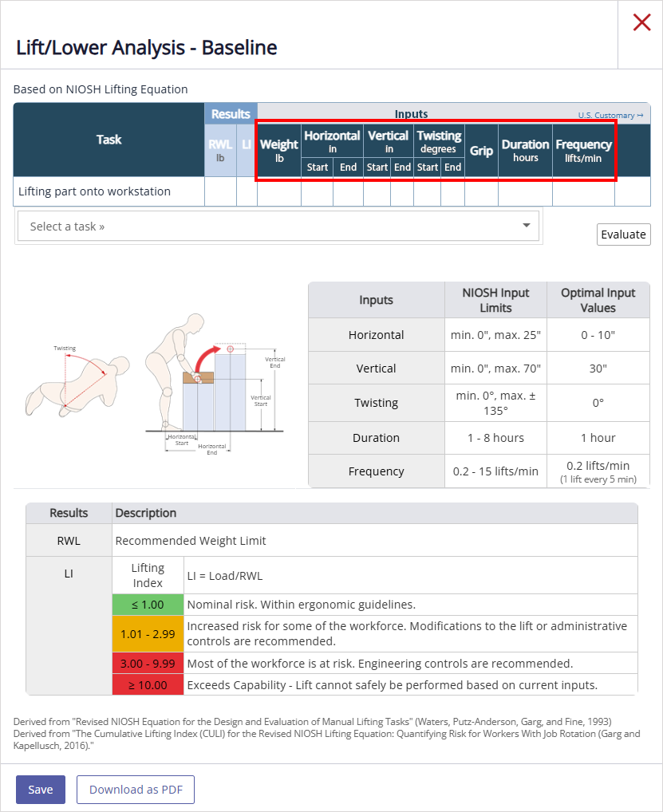Click the green ≤ 1.00 risk swatch
The image size is (663, 812).
click(x=148, y=605)
